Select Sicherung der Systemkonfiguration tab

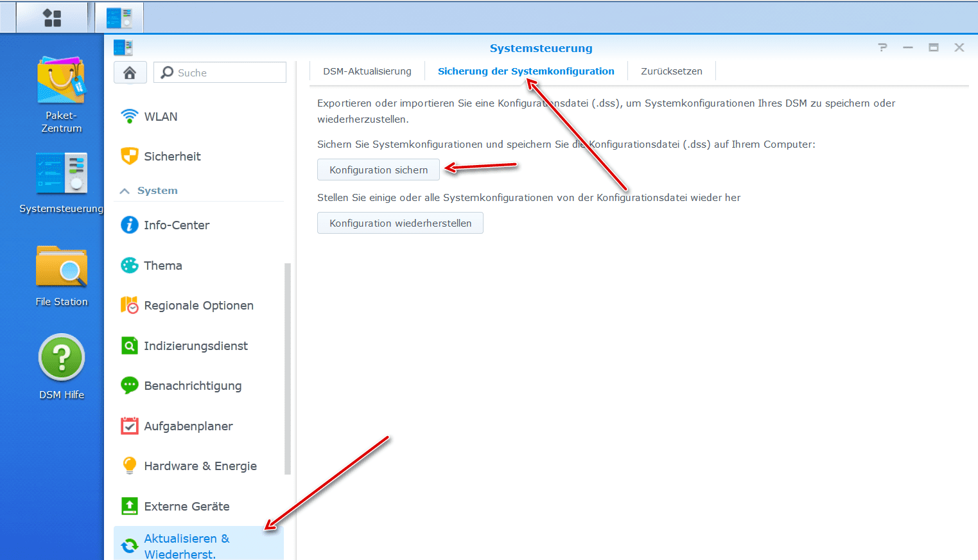click(526, 71)
